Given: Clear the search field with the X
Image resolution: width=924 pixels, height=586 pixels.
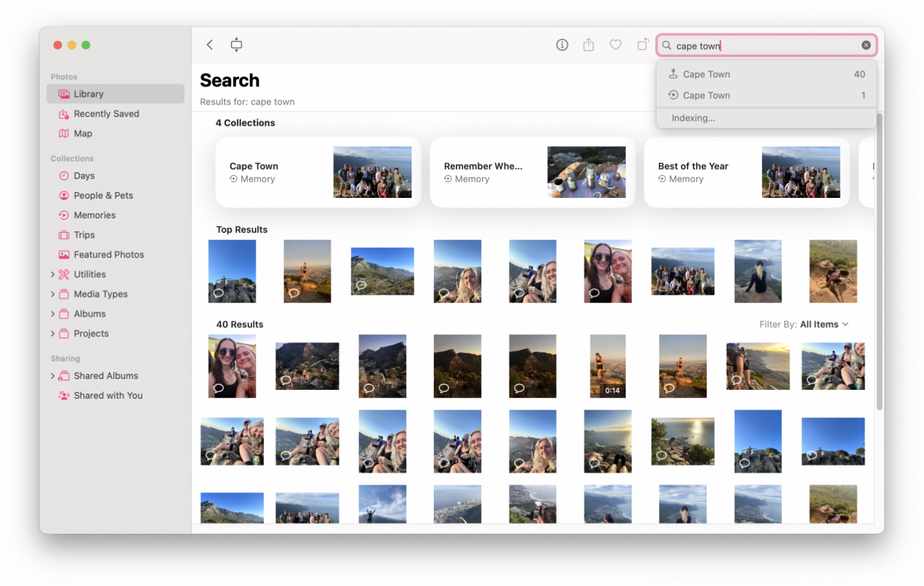Looking at the screenshot, I should pos(866,45).
